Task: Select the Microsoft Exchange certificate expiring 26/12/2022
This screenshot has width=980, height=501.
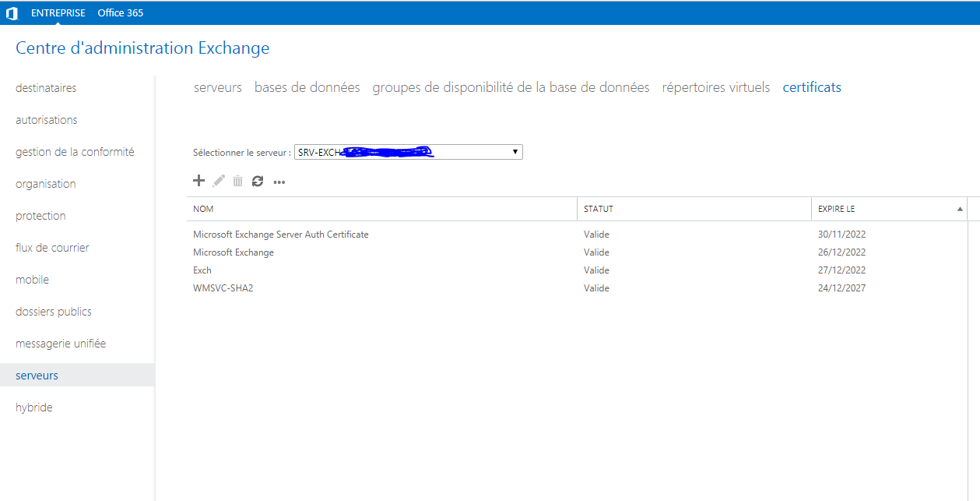Action: point(577,252)
